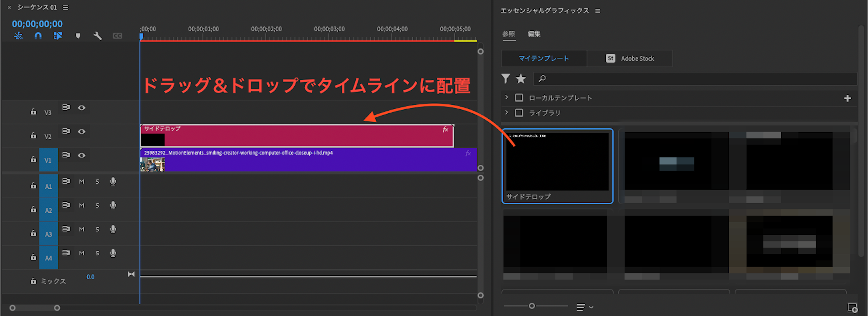Screen dimensions: 868x316
Task: Enable voice-over record on A1
Action: 113,181
